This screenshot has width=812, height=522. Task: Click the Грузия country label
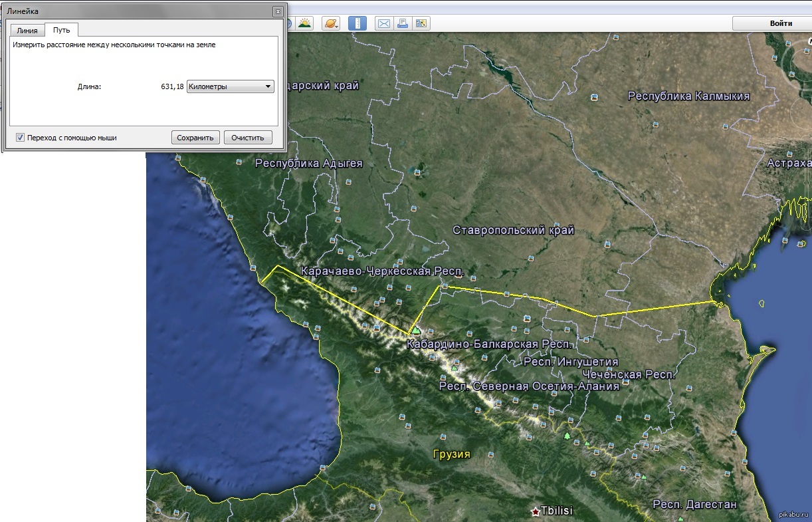click(x=451, y=455)
